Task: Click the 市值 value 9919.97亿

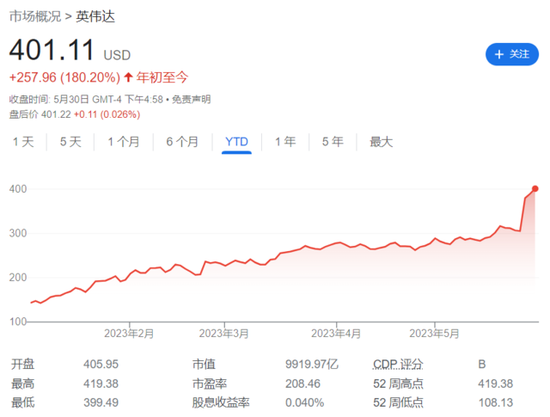Action: coord(312,364)
